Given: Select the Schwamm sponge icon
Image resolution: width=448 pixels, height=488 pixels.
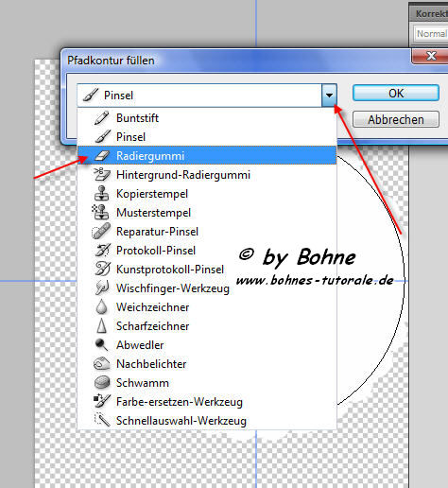Looking at the screenshot, I should pos(102,383).
